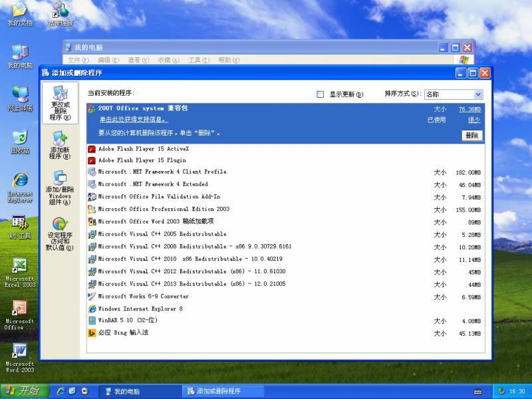Click the keyboard language bar icon in taskbar

(x=477, y=392)
